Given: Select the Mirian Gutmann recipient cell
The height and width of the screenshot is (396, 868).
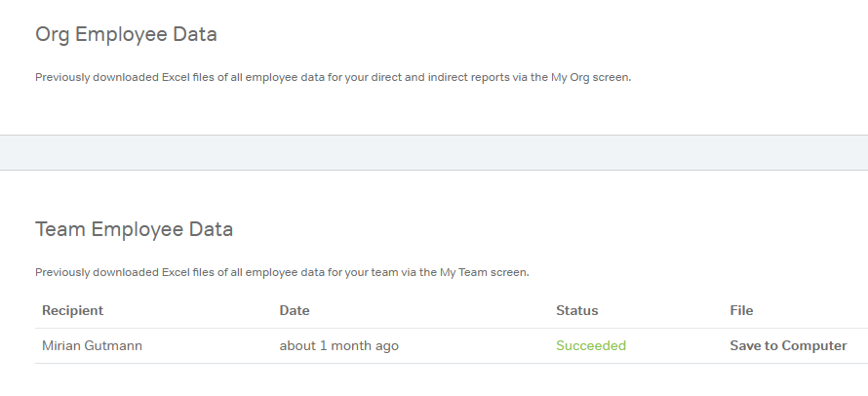Looking at the screenshot, I should point(93,345).
